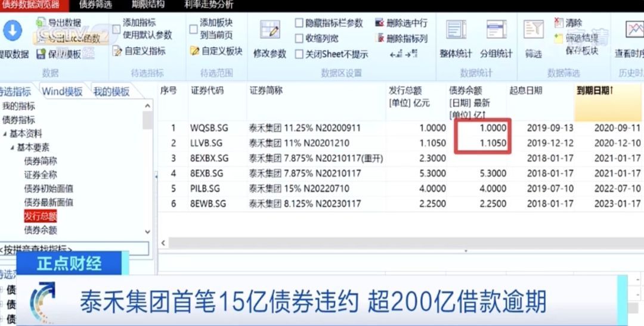Click the 修改参数 icon
The height and width of the screenshot is (326, 644).
click(x=270, y=30)
